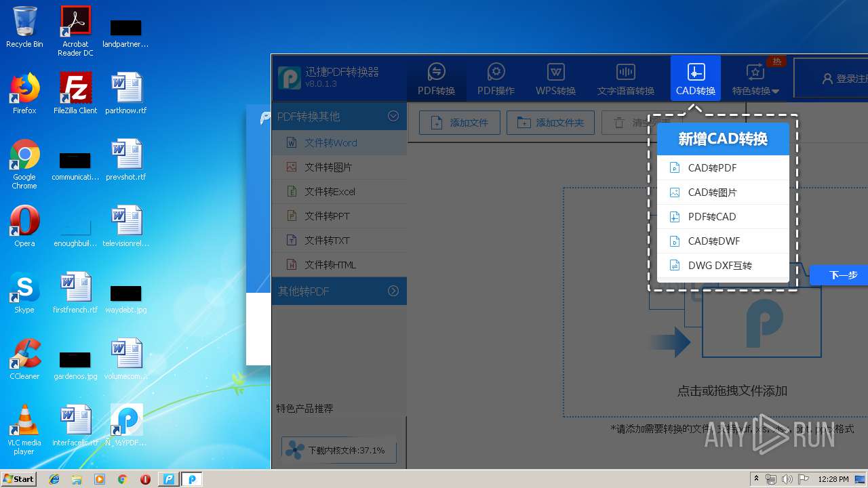Viewport: 868px width, 488px height.
Task: Click the Windows Start button
Action: [19, 479]
